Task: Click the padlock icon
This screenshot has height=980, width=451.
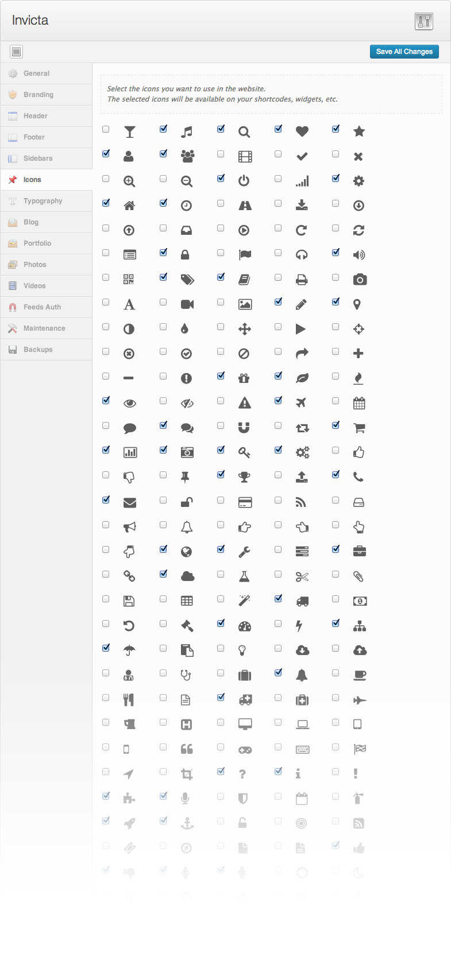Action: click(x=185, y=255)
